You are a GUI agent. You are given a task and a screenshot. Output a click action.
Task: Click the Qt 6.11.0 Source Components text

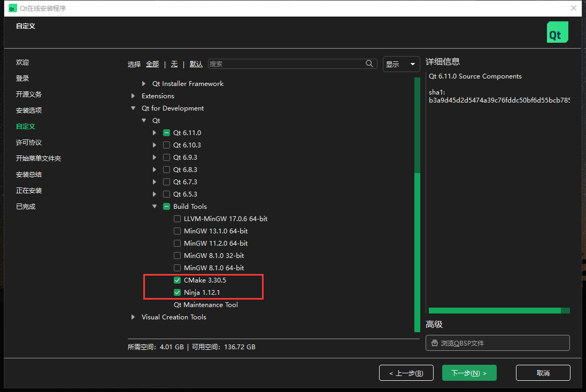(x=475, y=76)
